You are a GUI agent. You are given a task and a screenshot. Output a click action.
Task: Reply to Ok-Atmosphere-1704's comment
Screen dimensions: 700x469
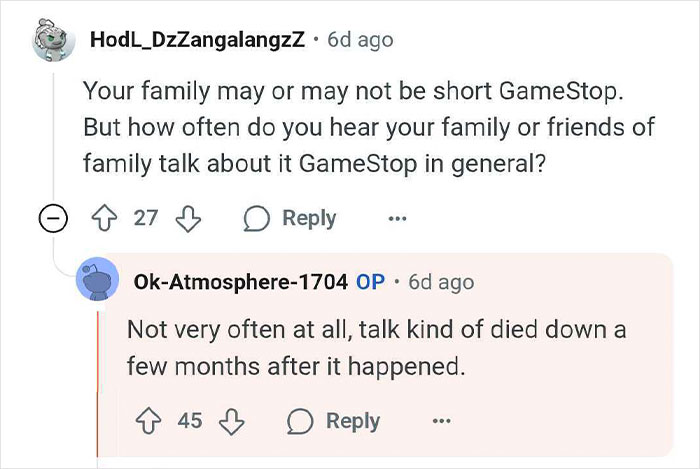333,421
